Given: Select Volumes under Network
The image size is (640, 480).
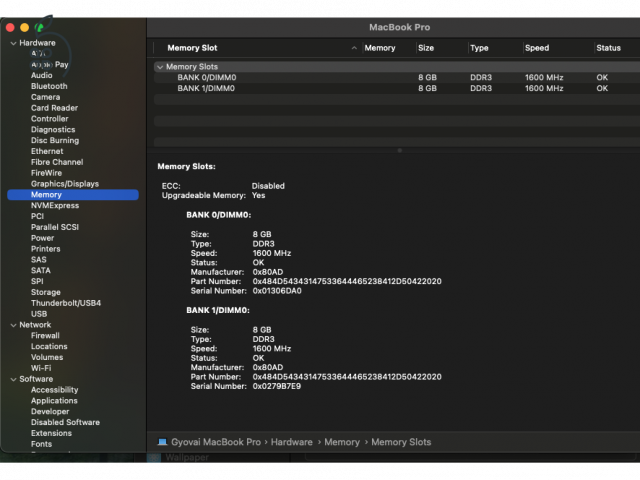Looking at the screenshot, I should (47, 357).
